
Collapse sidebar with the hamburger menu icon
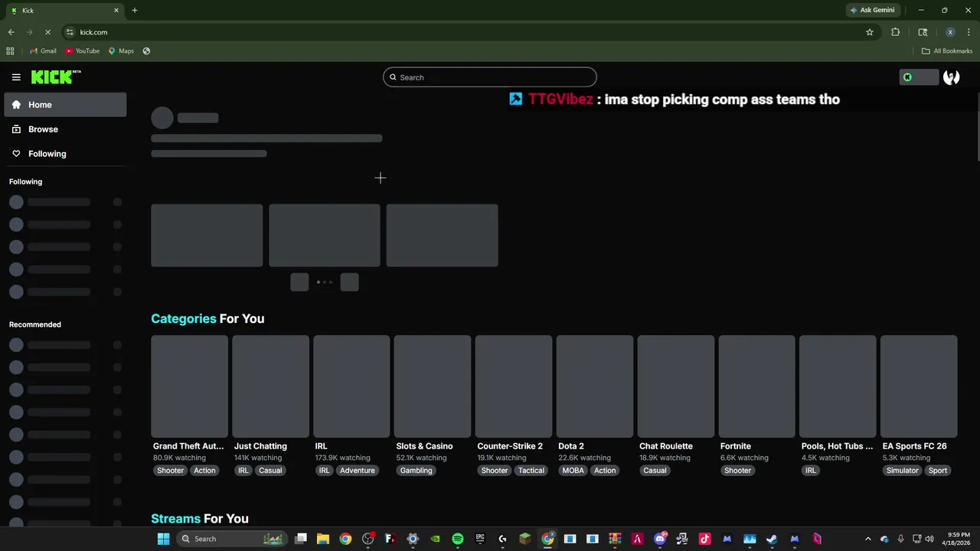(16, 77)
